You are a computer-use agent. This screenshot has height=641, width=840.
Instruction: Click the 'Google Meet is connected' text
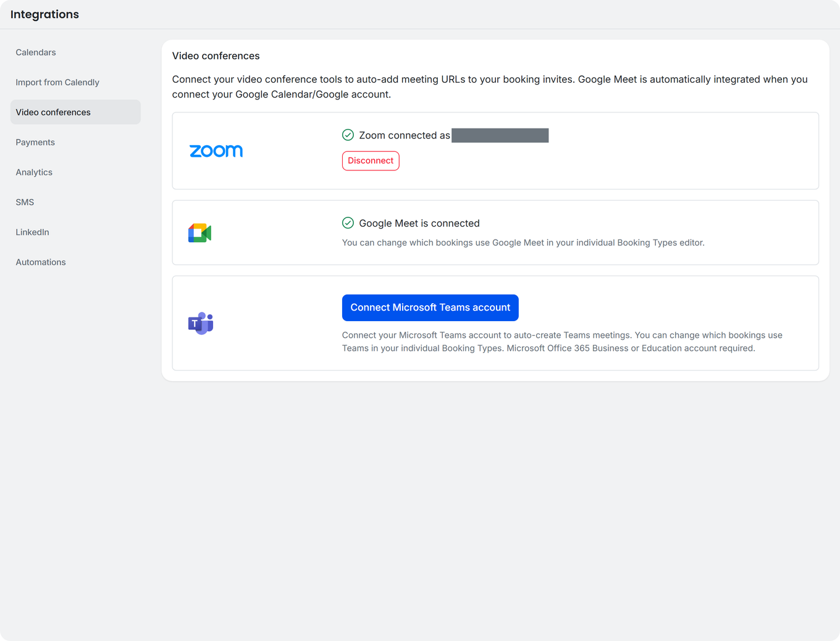tap(419, 224)
